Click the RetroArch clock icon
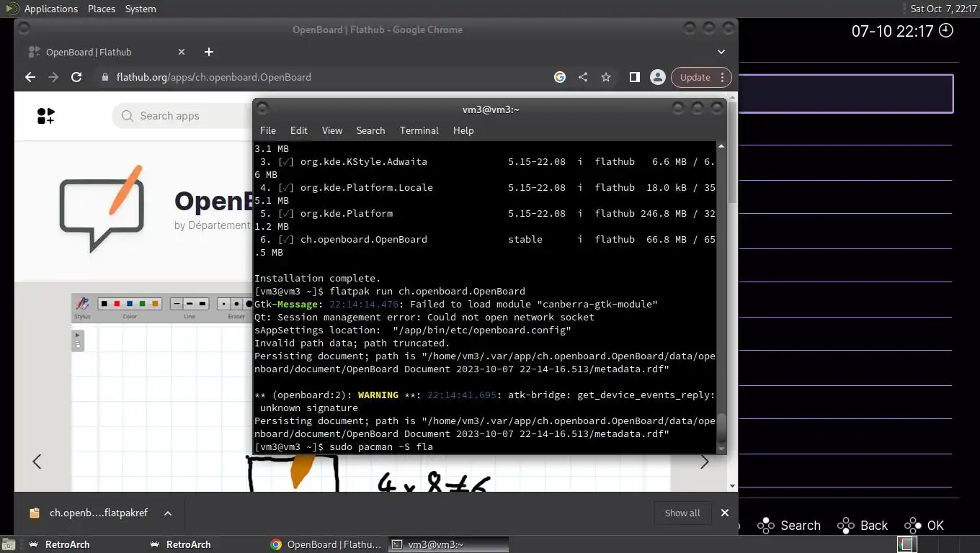980x553 pixels. pos(946,30)
